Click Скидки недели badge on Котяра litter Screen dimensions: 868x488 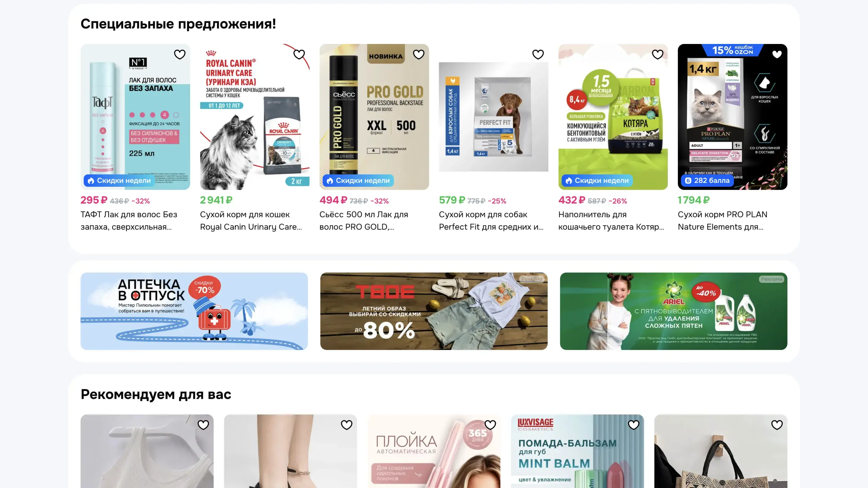click(597, 180)
